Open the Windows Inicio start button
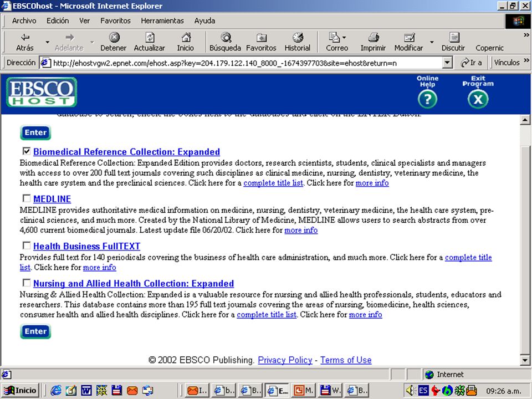 [21, 391]
